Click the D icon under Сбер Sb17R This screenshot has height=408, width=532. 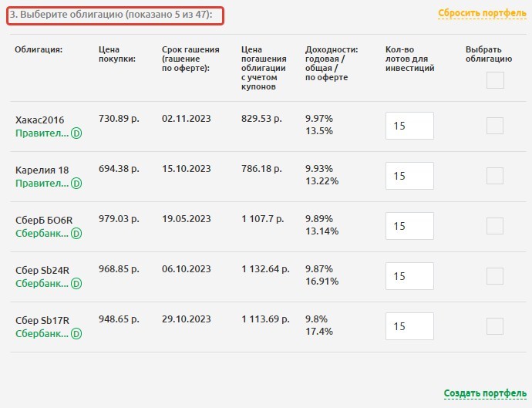pos(76,334)
